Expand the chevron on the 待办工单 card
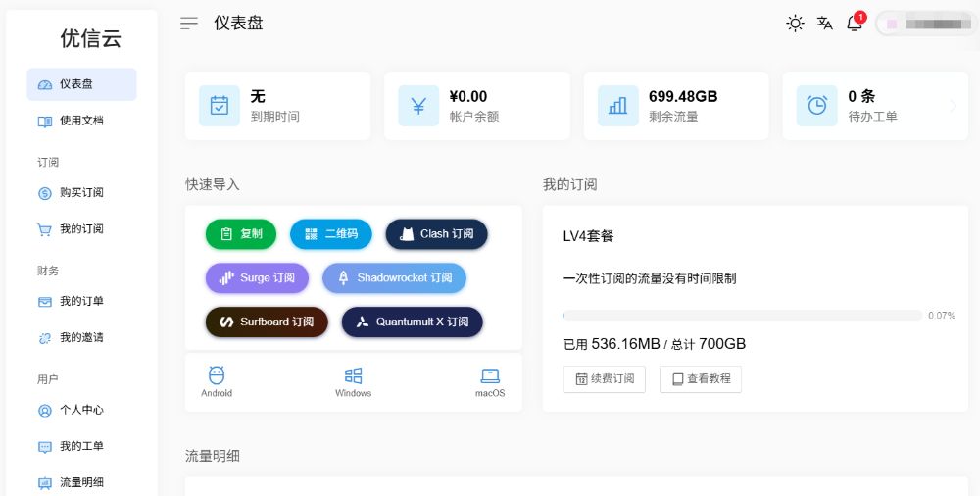This screenshot has width=980, height=496. click(x=954, y=106)
